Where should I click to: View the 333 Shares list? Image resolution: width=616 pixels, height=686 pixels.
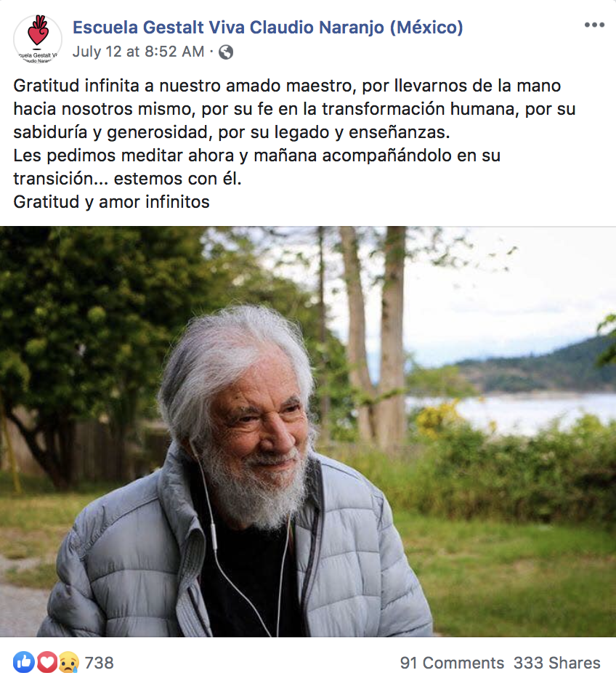[556, 663]
